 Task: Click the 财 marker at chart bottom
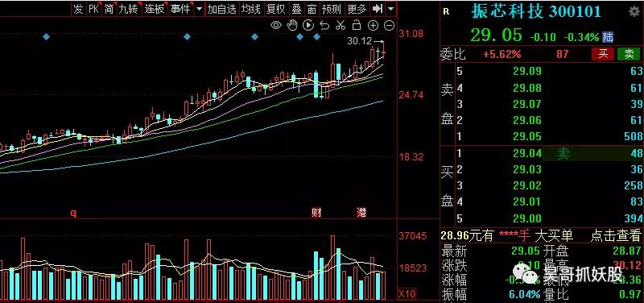[x=316, y=213]
